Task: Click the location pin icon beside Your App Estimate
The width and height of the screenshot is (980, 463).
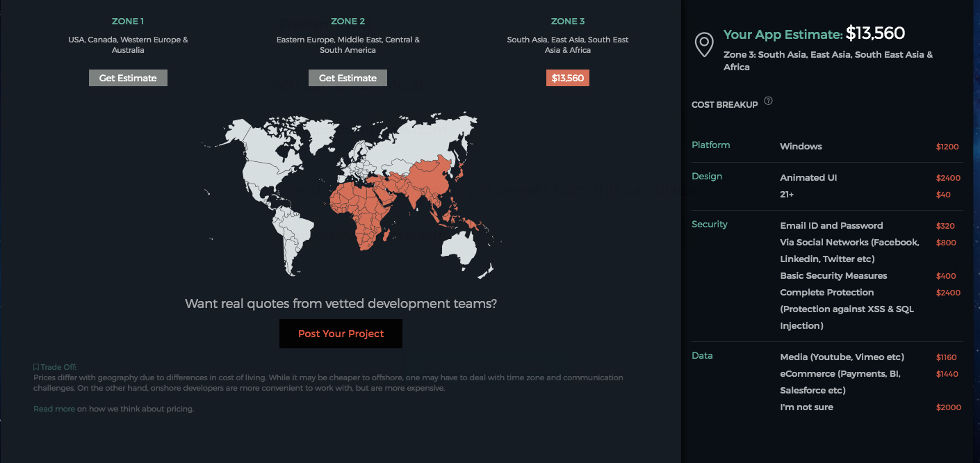Action: [x=704, y=44]
